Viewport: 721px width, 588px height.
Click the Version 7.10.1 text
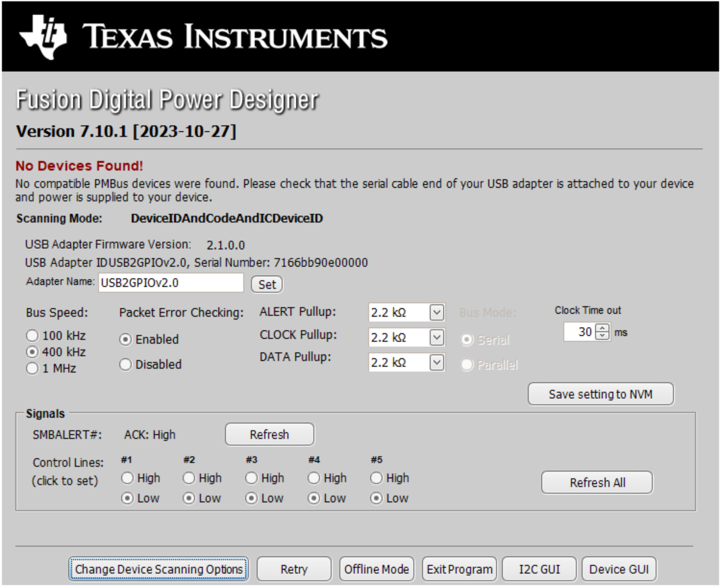[x=126, y=131]
